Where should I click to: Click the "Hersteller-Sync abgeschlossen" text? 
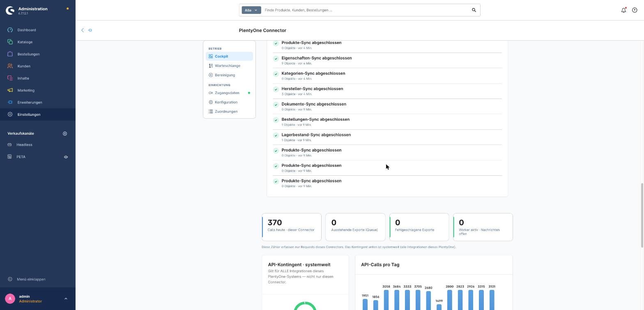[312, 89]
